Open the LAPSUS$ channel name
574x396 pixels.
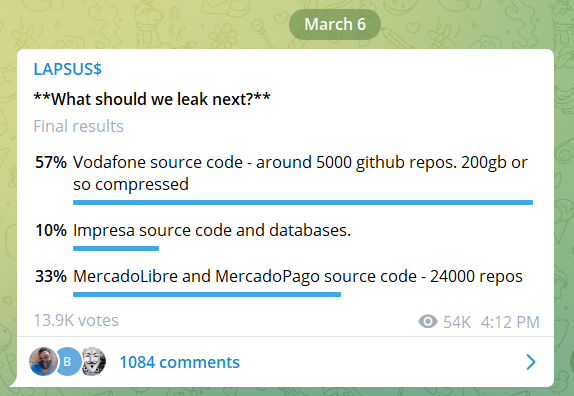tap(67, 69)
